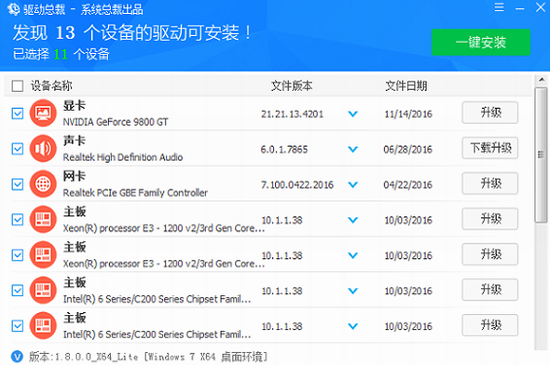Click the 驱动总裁 app logo icon
Image resolution: width=550 pixels, height=365 pixels.
tap(13, 9)
